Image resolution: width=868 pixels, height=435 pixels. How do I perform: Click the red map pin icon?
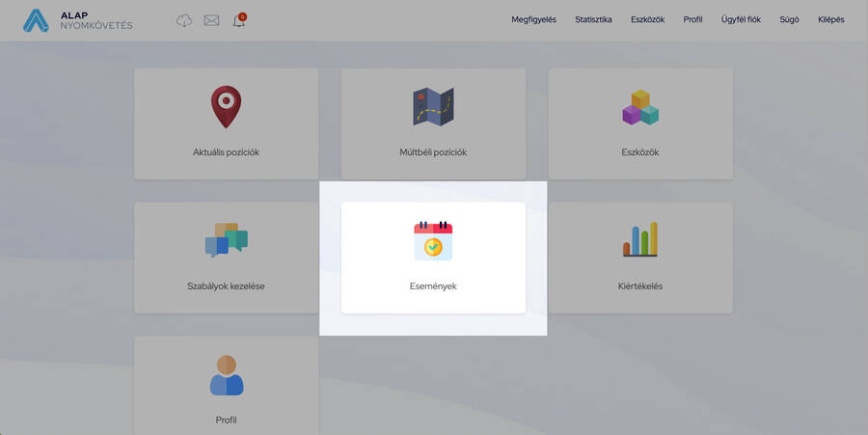[226, 107]
